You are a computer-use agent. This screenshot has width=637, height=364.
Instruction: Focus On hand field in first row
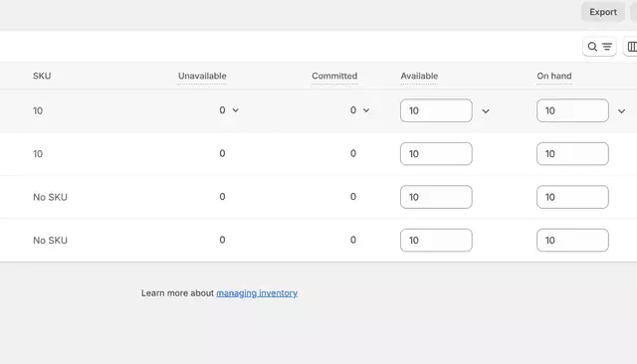coord(572,110)
